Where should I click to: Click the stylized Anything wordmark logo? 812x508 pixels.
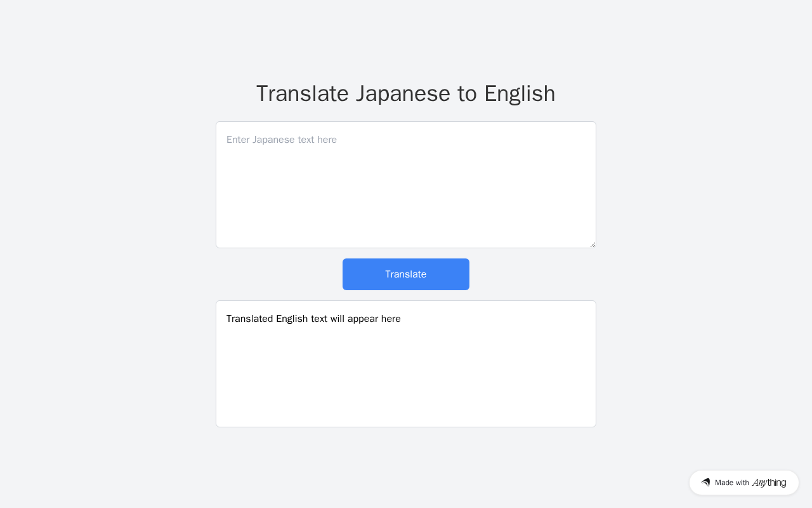[769, 483]
